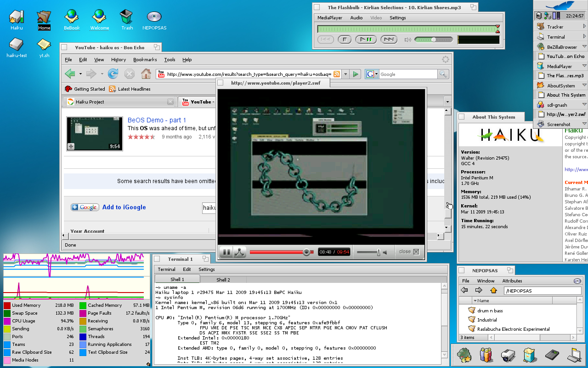The width and height of the screenshot is (588, 368).
Task: Open the browser History menu
Action: pyautogui.click(x=119, y=59)
